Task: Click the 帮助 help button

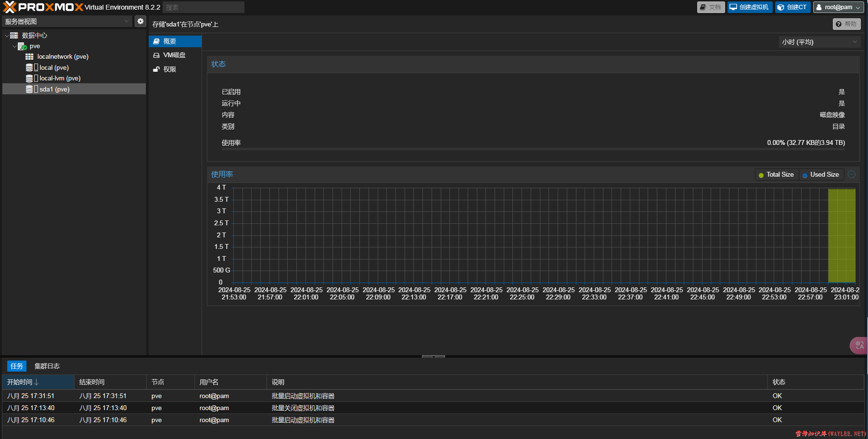Action: pyautogui.click(x=846, y=24)
